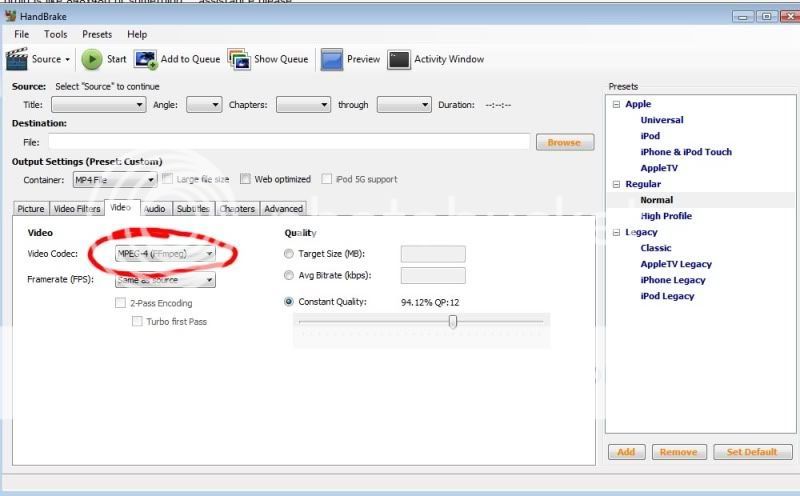Collapse the Regular presets group
Image resolution: width=800 pixels, height=496 pixels.
(616, 184)
